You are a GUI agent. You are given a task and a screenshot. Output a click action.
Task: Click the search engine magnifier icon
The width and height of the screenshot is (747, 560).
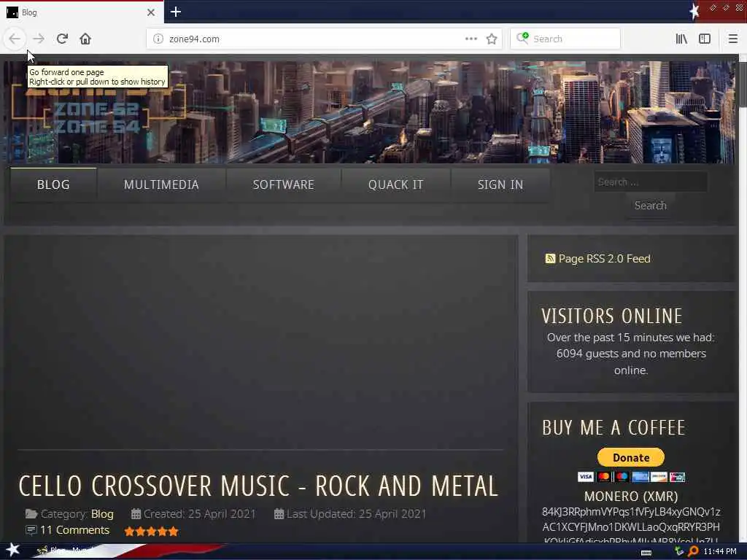tap(522, 38)
